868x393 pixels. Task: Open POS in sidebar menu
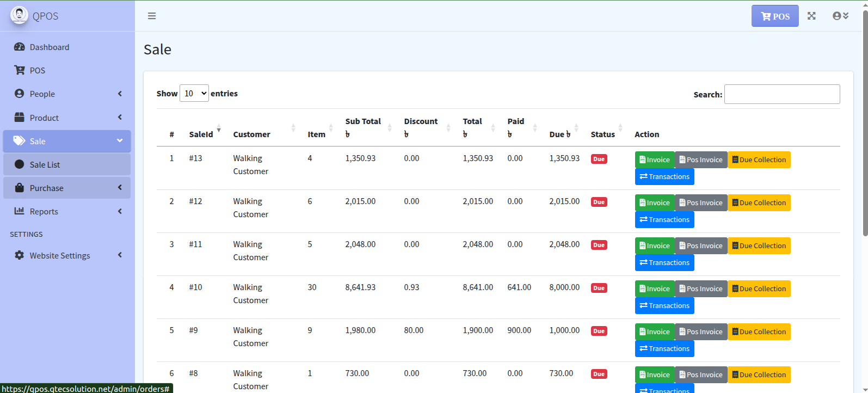[x=67, y=70]
